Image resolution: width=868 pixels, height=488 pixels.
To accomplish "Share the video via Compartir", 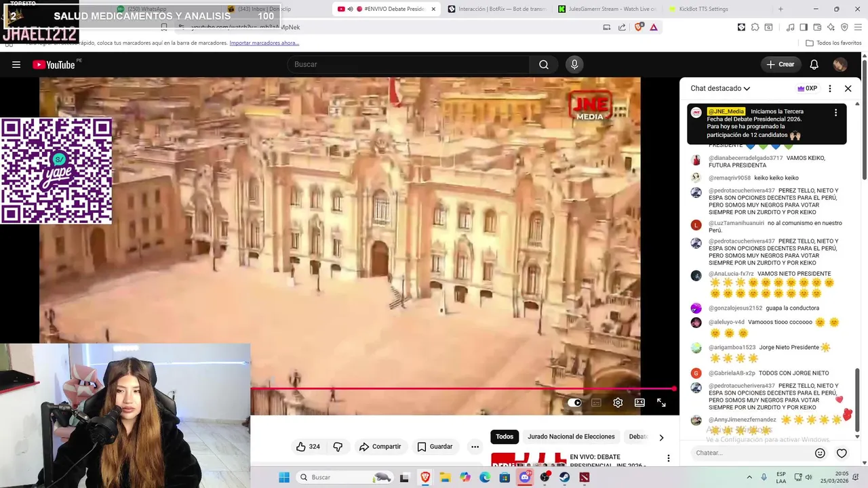I will coord(380,447).
